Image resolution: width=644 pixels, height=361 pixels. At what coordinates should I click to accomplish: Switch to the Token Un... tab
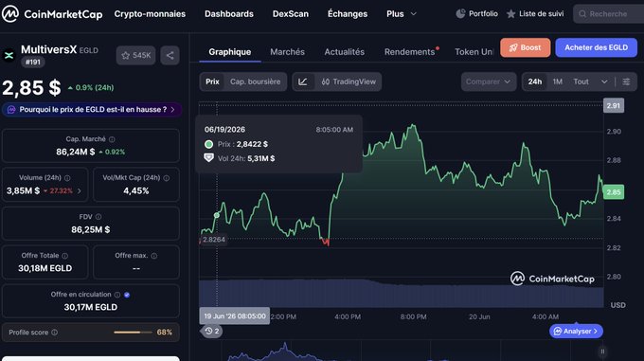tap(474, 52)
